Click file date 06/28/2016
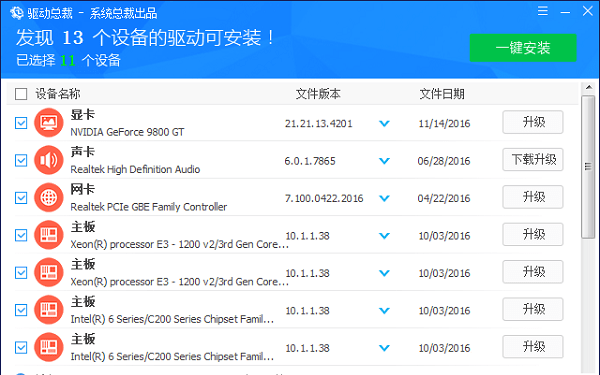This screenshot has height=375, width=600. pos(444,161)
